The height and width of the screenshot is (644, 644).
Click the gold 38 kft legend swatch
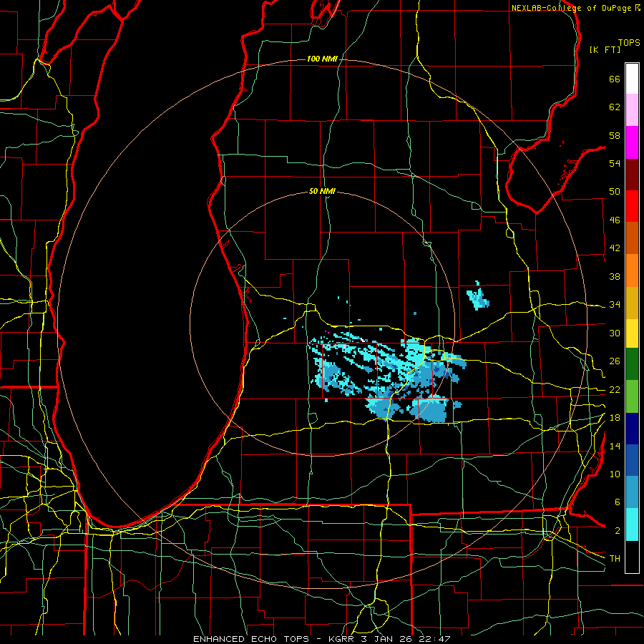(632, 303)
